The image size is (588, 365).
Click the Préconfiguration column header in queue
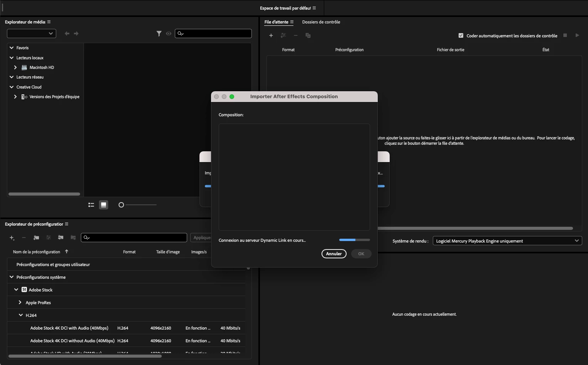click(349, 50)
